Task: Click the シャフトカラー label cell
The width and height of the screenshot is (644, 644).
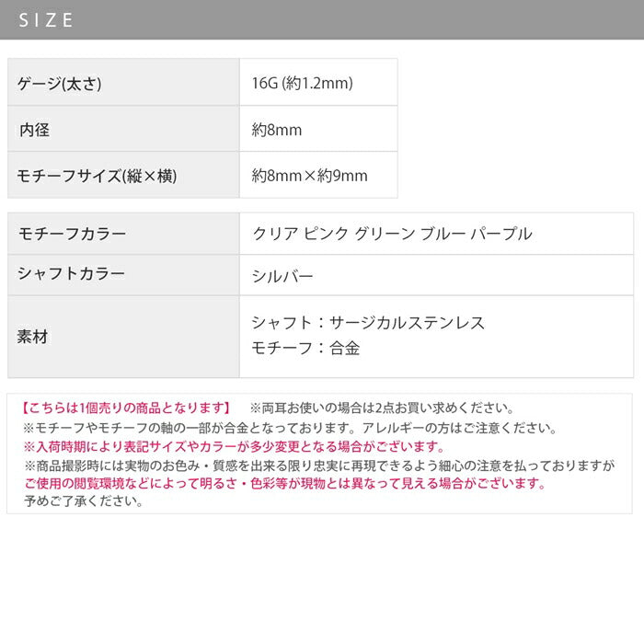Action: (72, 274)
